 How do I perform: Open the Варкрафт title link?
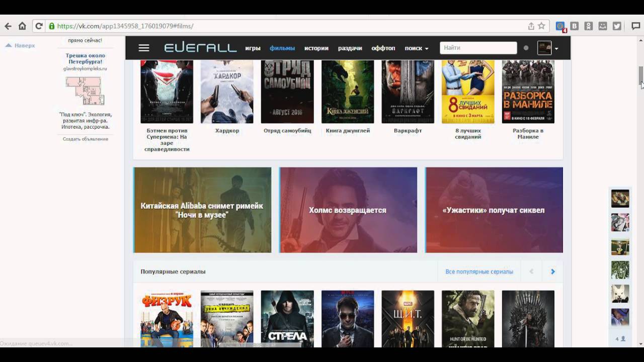[408, 131]
